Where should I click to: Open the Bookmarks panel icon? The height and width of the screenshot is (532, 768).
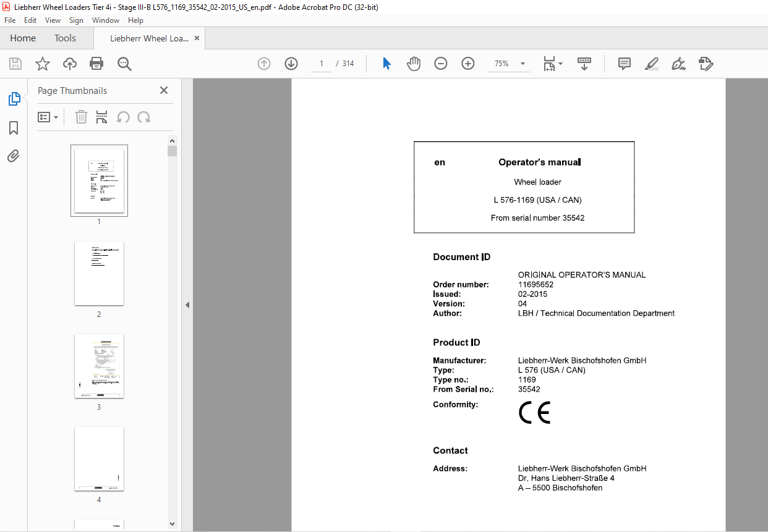[x=14, y=128]
